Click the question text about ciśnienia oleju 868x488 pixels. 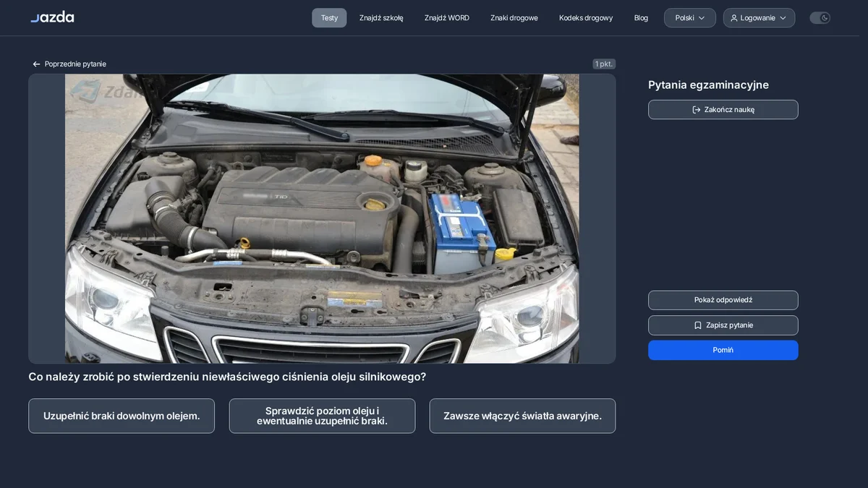(227, 377)
